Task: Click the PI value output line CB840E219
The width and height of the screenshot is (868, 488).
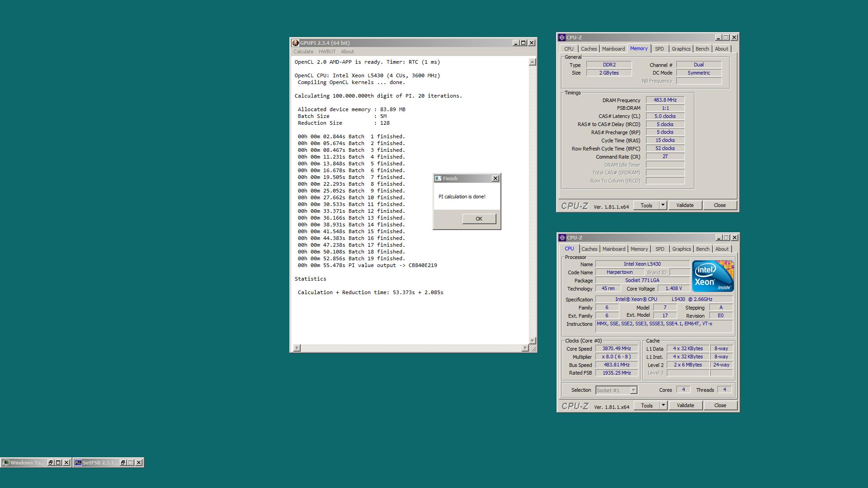Action: pos(367,265)
